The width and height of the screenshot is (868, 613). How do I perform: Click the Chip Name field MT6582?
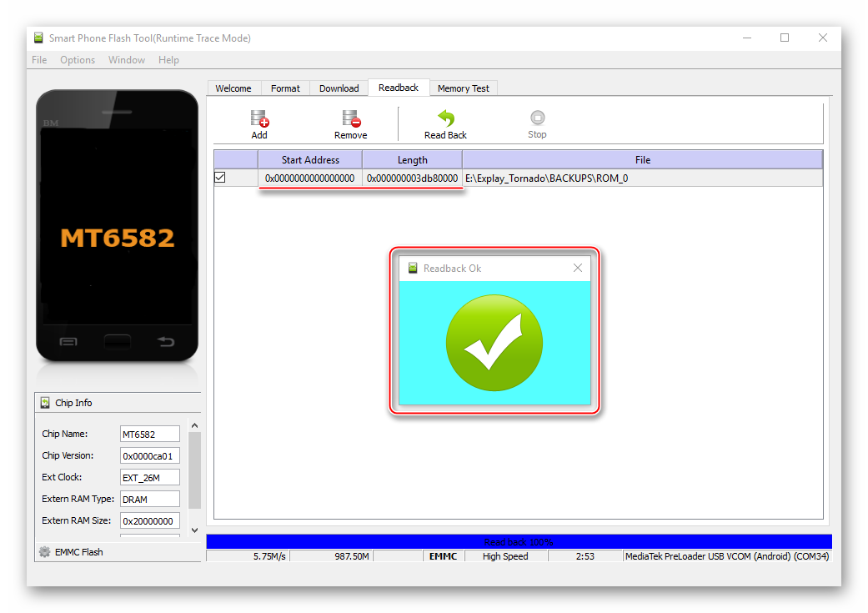[150, 435]
